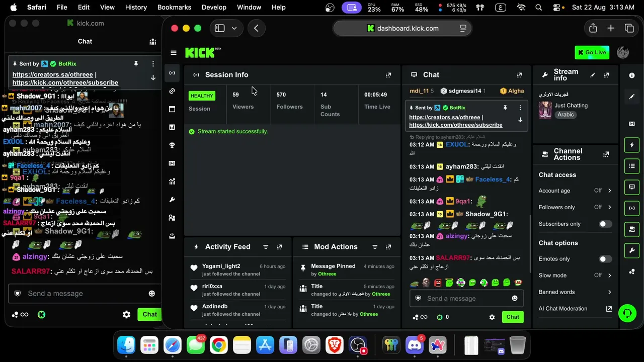644x362 pixels.
Task: Toggle the wrench widget in right rail
Action: (632, 250)
